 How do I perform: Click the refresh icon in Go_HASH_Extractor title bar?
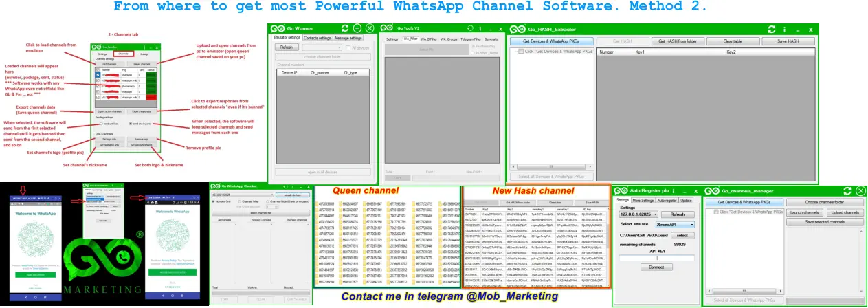[772, 30]
